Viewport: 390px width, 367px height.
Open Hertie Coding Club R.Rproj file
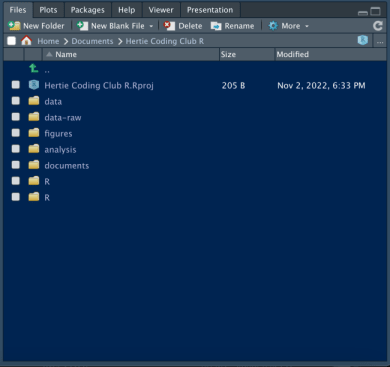pyautogui.click(x=99, y=85)
